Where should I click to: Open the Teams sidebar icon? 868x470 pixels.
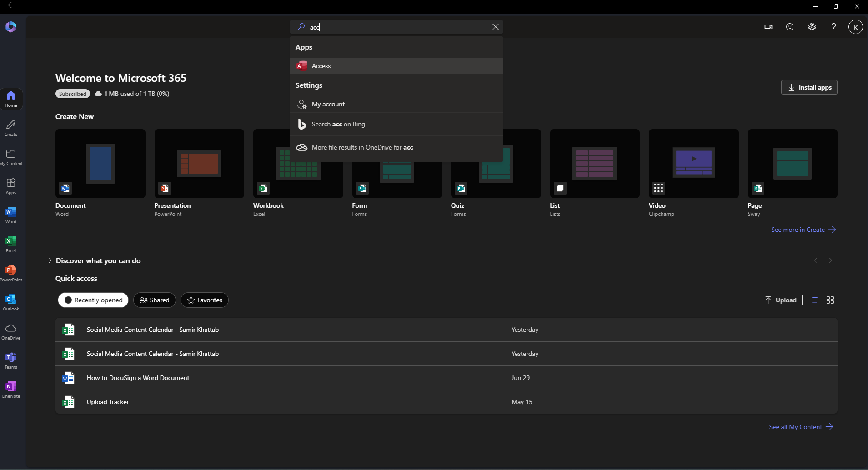pos(11,361)
